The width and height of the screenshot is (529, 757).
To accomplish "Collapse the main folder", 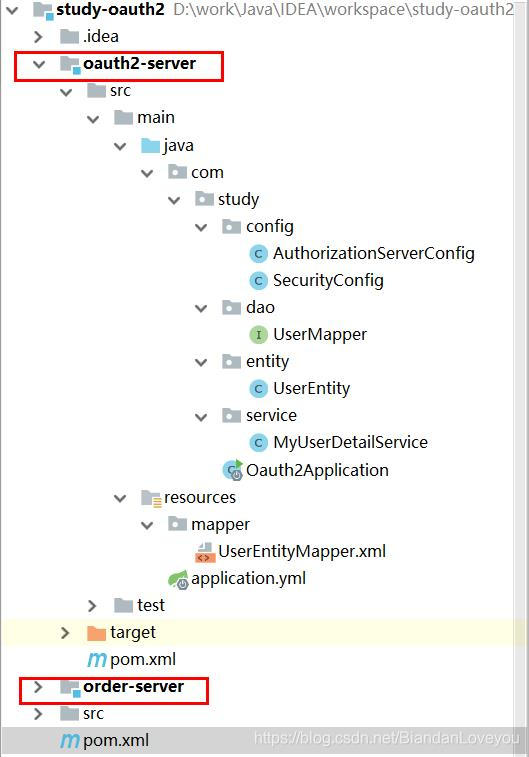I will coord(93,118).
